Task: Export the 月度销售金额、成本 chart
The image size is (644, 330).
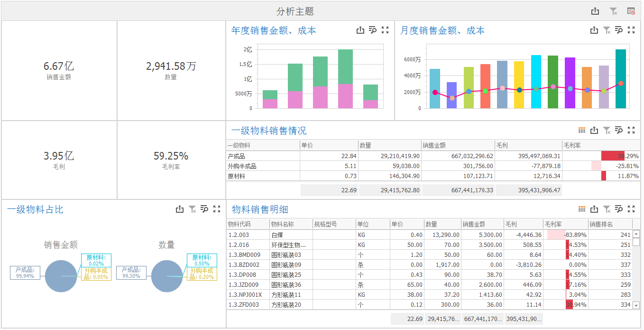Action: point(594,30)
